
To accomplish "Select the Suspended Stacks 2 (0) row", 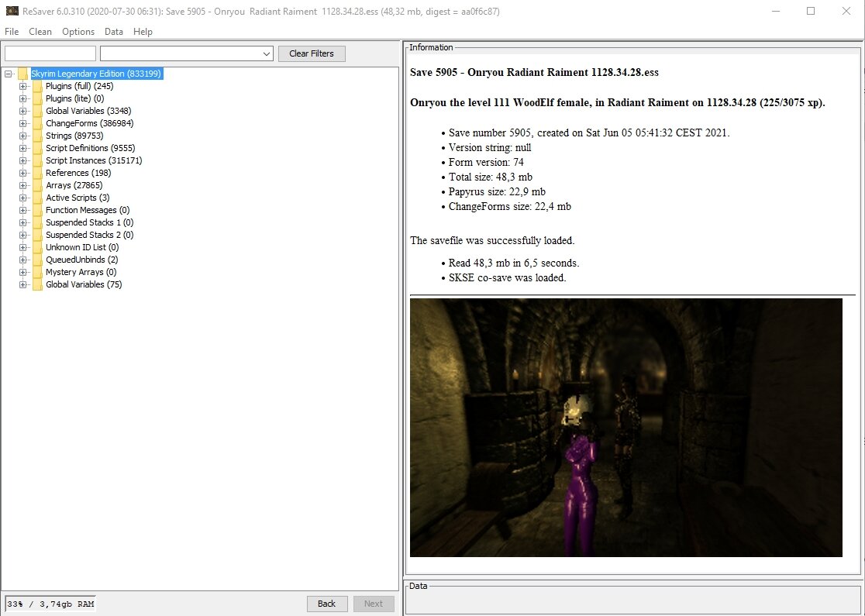I will coord(89,235).
